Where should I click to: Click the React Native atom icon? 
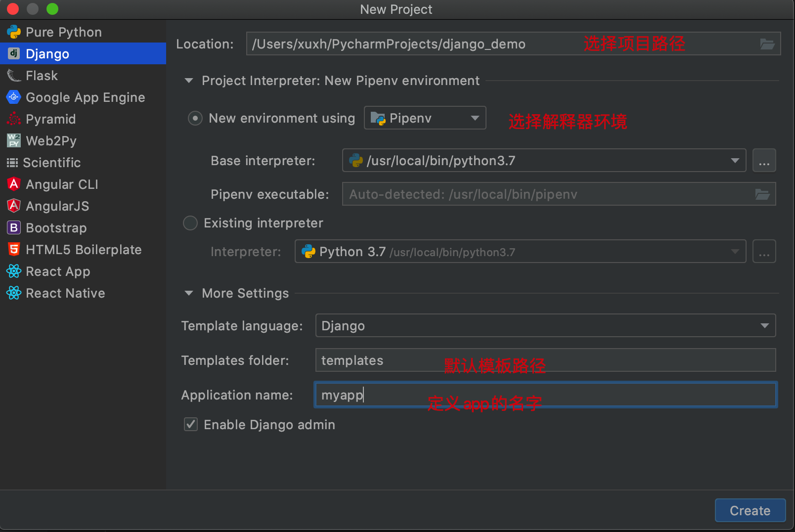point(14,293)
